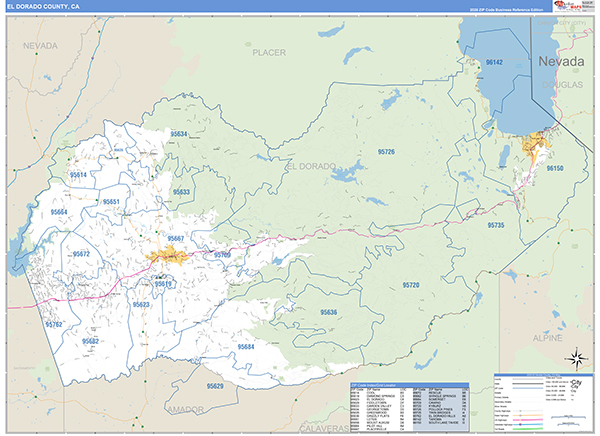Select ZIP code label 95636

tap(328, 312)
